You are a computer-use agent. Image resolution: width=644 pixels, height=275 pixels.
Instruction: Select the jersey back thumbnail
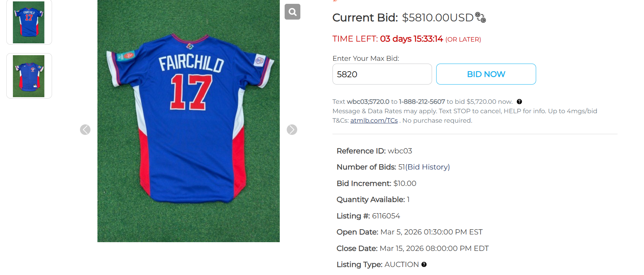tap(29, 22)
